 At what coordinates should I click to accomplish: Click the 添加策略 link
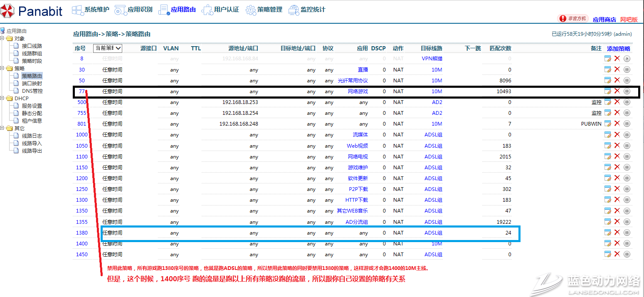coord(618,49)
